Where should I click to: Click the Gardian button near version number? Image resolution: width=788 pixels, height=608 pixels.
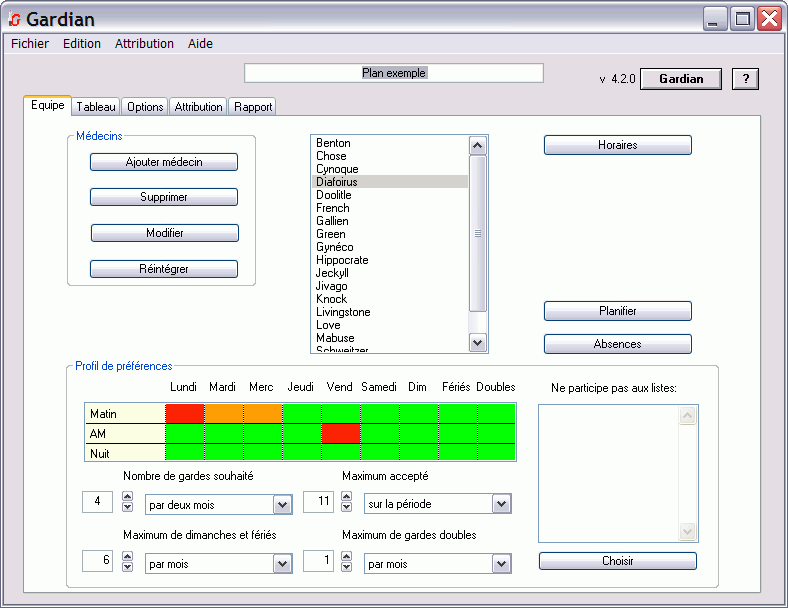681,79
